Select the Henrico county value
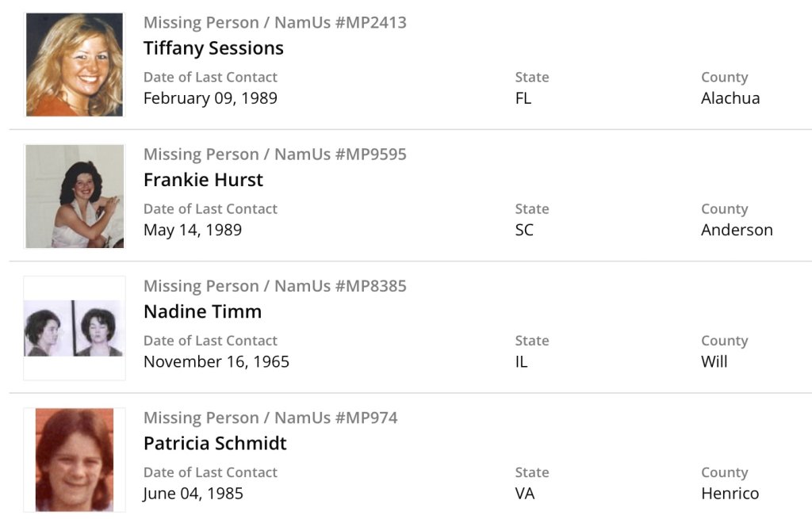The width and height of the screenshot is (812, 519). click(730, 493)
